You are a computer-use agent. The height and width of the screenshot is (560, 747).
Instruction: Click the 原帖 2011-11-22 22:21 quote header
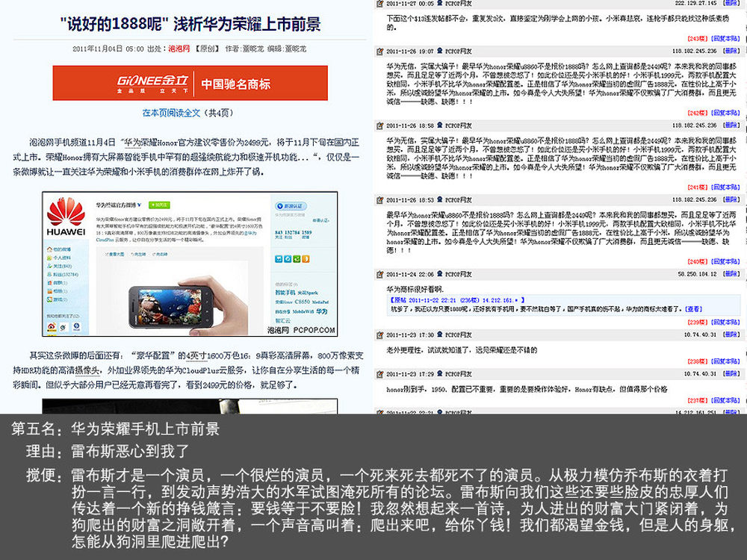[x=457, y=300]
